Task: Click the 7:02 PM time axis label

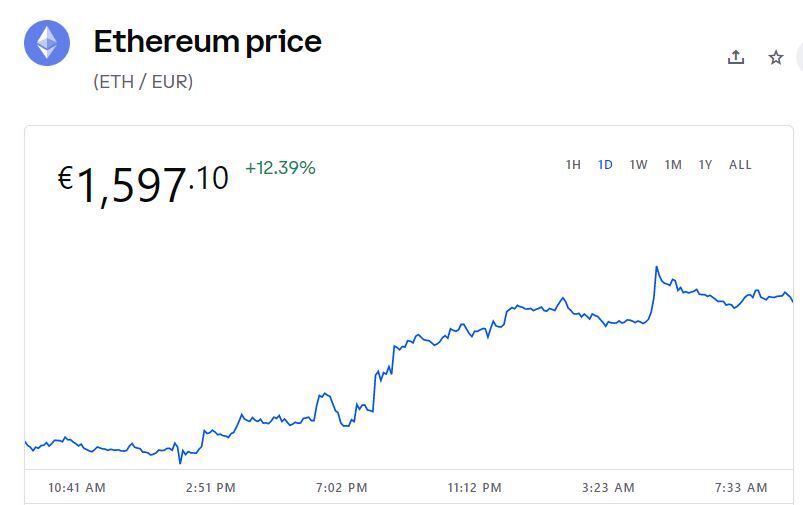Action: tap(342, 488)
